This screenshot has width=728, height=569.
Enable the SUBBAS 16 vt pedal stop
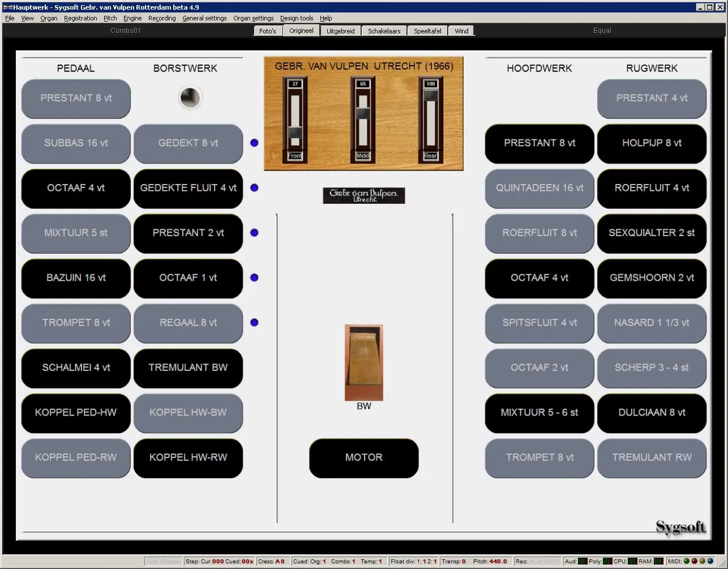point(76,143)
